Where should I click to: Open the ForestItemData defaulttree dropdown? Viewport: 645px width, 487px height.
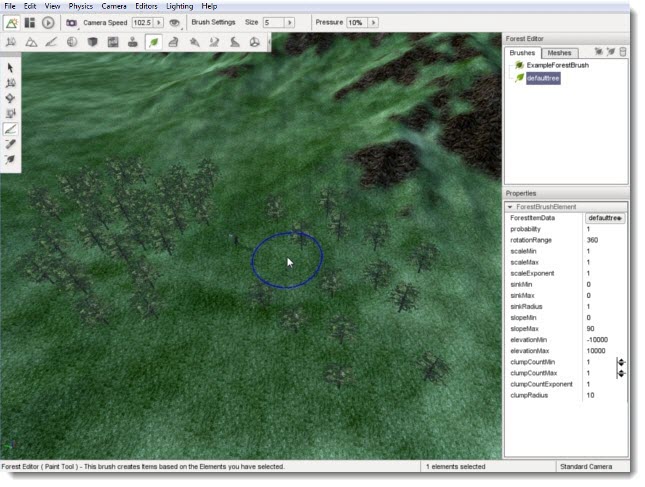pyautogui.click(x=605, y=218)
